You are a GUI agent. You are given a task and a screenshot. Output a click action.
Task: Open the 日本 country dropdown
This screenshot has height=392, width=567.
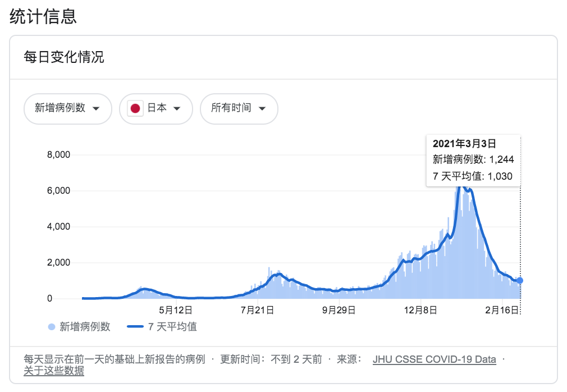[x=156, y=108]
